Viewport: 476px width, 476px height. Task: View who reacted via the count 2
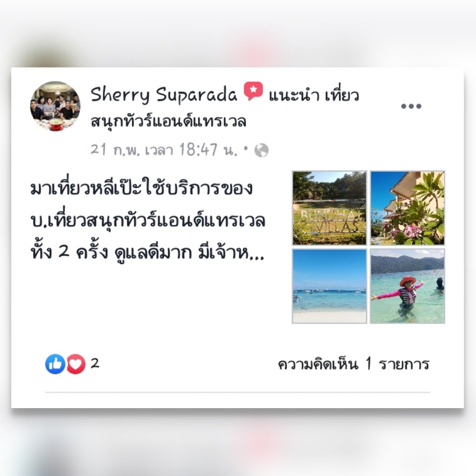[x=95, y=364]
